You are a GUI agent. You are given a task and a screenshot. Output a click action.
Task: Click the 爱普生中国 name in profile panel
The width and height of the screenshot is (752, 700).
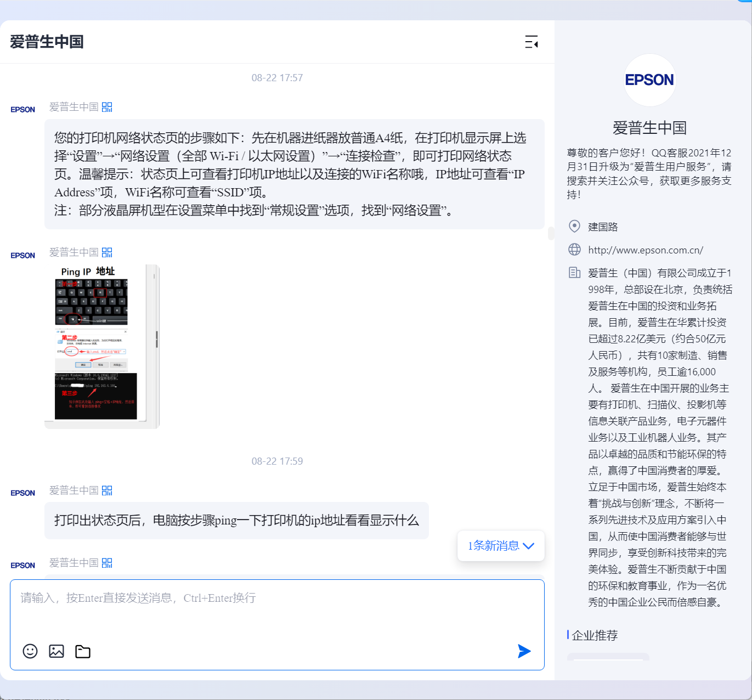coord(650,128)
